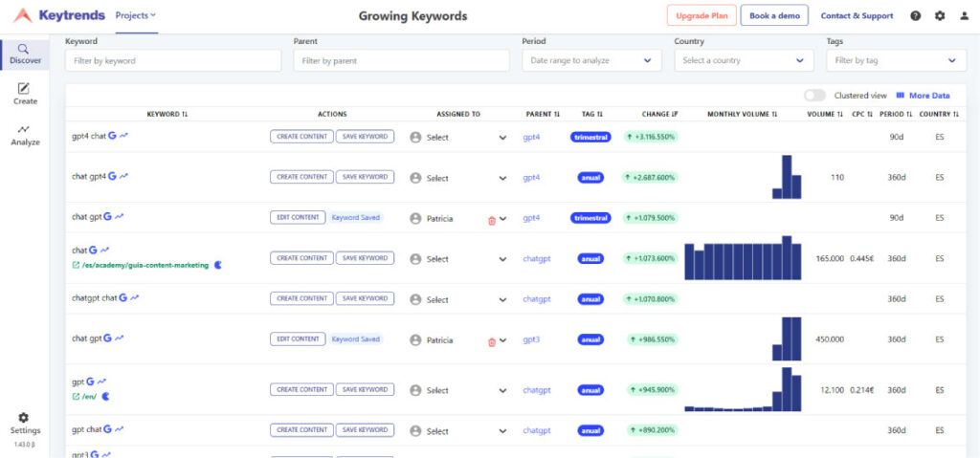Open the Projects dropdown
The image size is (980, 458).
coord(136,15)
